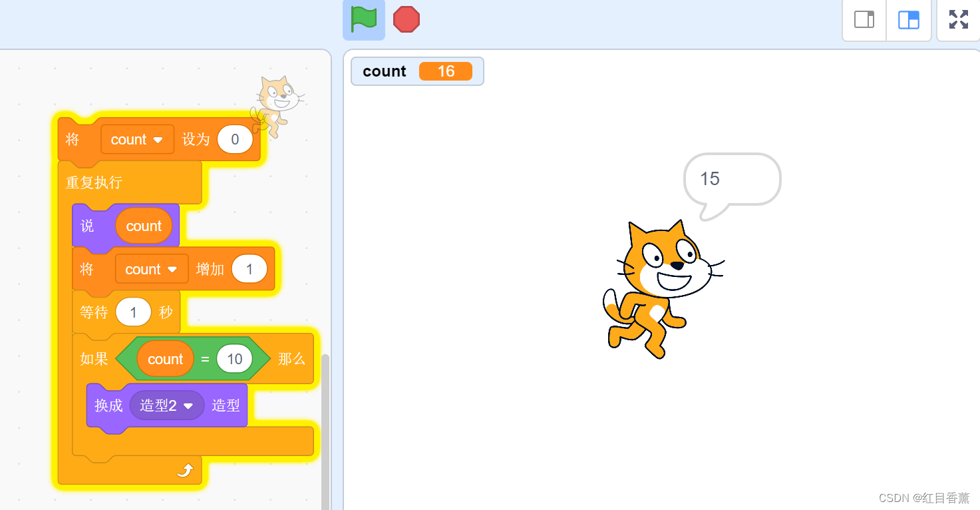Click the green flag to start the program
The height and width of the screenshot is (510, 980).
364,19
